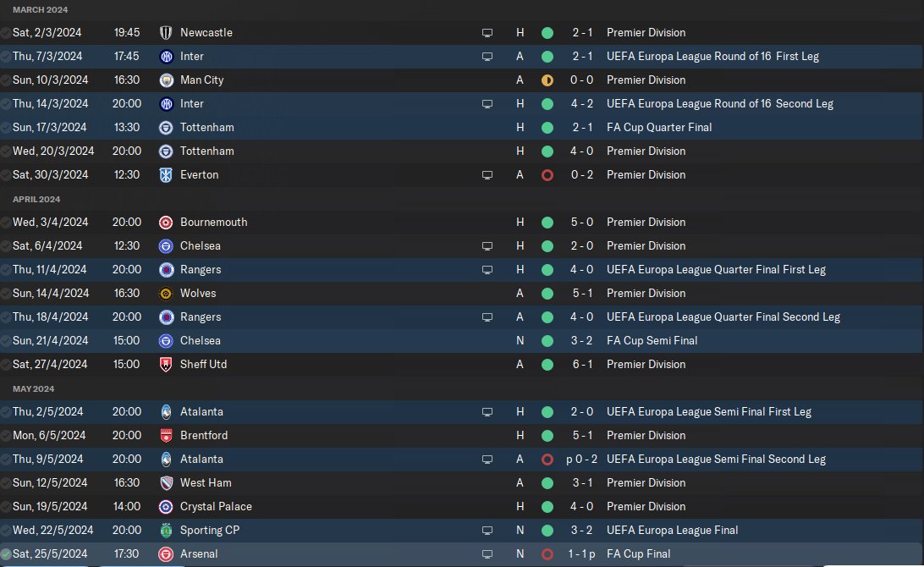The image size is (924, 567).
Task: Open the Wolves team link
Action: click(x=198, y=293)
